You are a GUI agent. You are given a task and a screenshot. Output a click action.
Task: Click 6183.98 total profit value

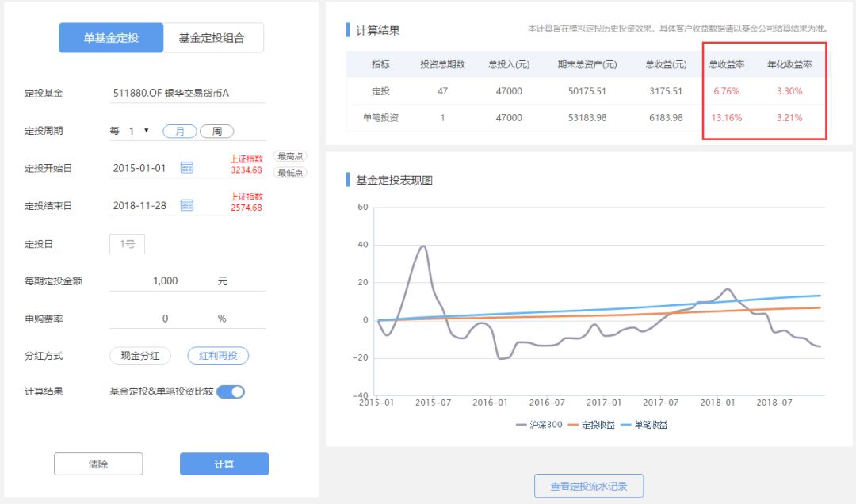pyautogui.click(x=666, y=118)
